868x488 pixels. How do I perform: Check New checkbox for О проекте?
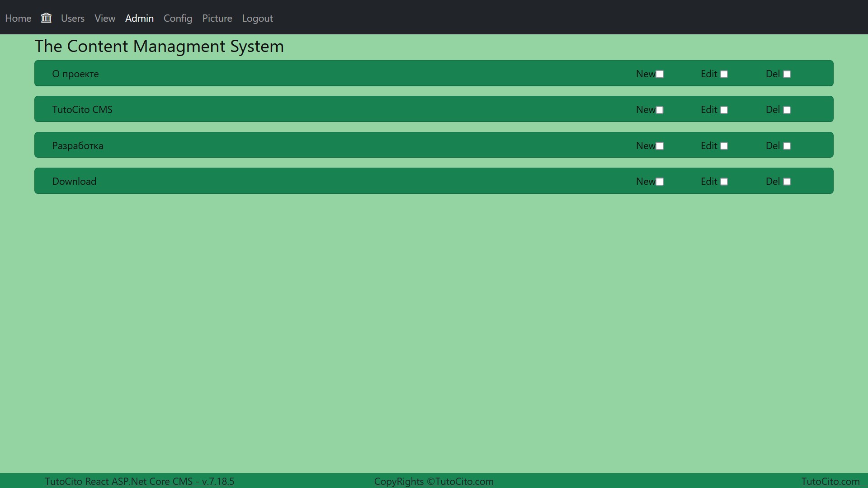[660, 74]
